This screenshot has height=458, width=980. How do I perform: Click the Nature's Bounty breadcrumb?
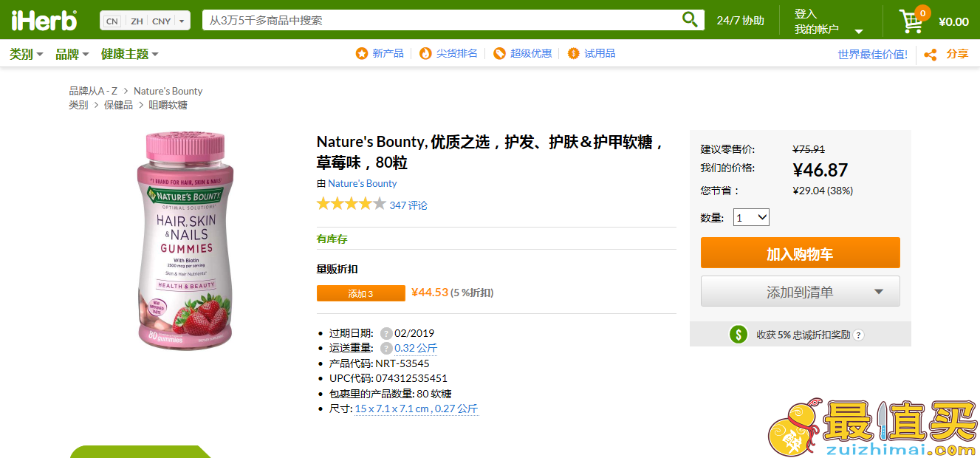[x=168, y=91]
